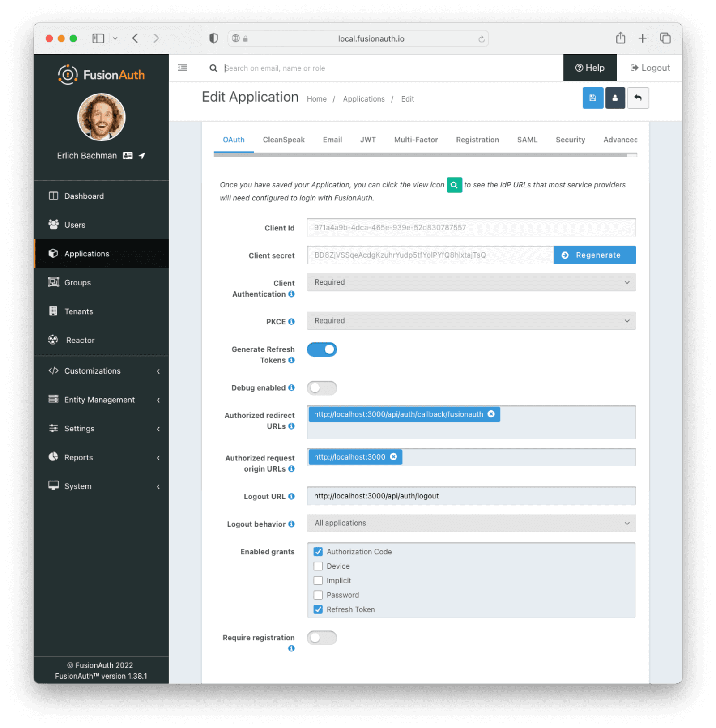Click the back arrow return button
Image resolution: width=716 pixels, height=728 pixels.
(638, 98)
